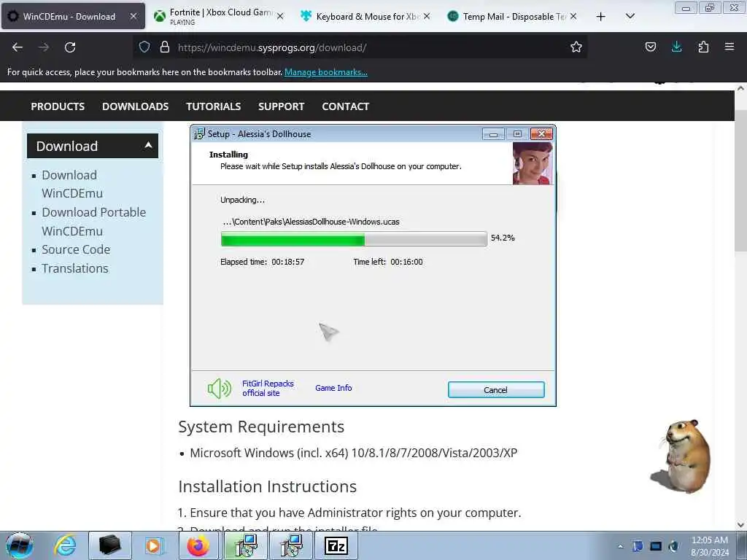Open the SUPPORT menu item

(x=281, y=106)
